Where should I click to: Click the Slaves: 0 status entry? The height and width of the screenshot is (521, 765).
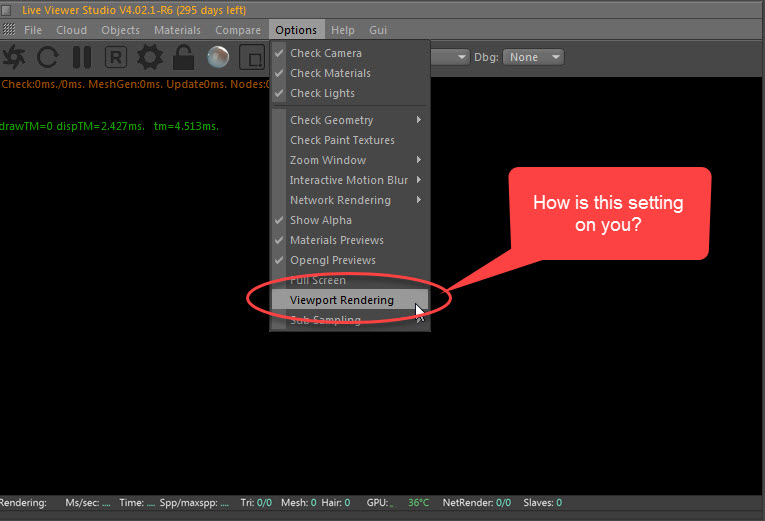point(543,502)
